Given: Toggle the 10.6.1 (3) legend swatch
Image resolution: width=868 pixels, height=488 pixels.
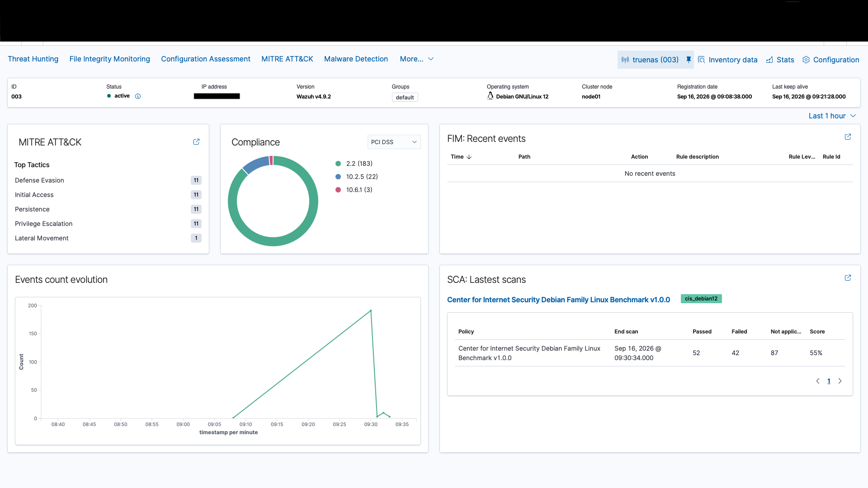Looking at the screenshot, I should click(338, 190).
